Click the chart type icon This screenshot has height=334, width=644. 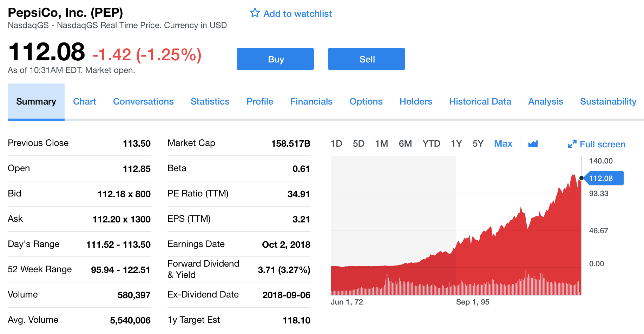[533, 143]
